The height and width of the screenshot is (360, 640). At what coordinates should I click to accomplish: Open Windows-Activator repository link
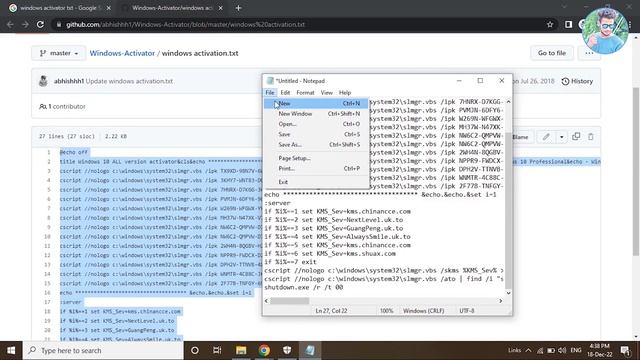click(122, 53)
